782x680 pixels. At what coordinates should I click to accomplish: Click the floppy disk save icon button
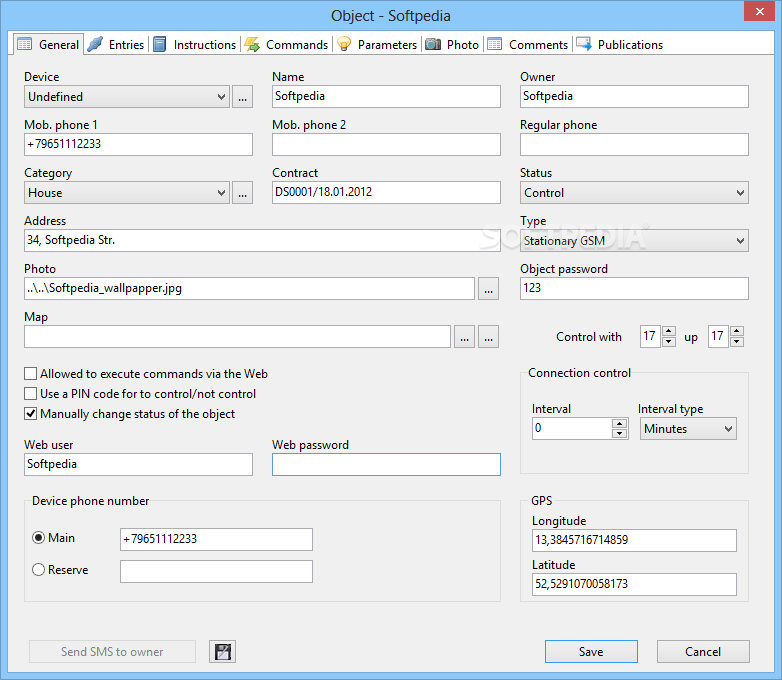[x=222, y=652]
